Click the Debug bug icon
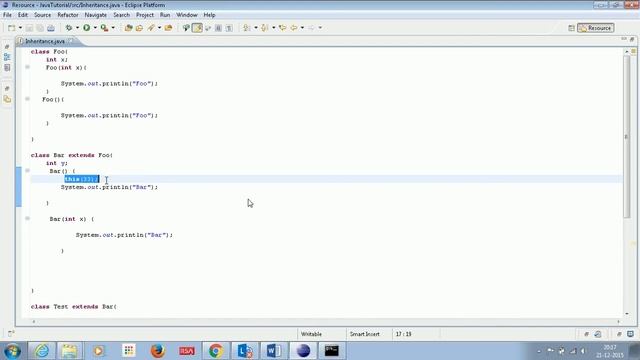 69,28
